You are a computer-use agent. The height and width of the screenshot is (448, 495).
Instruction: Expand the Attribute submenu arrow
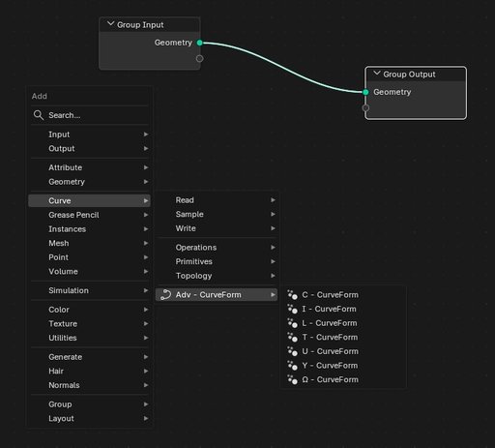tap(146, 167)
